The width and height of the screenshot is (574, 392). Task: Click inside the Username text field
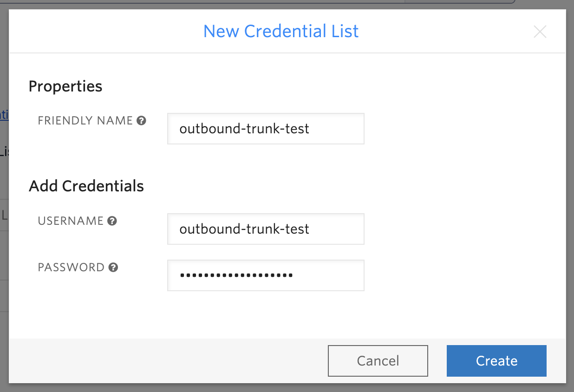[x=266, y=229]
